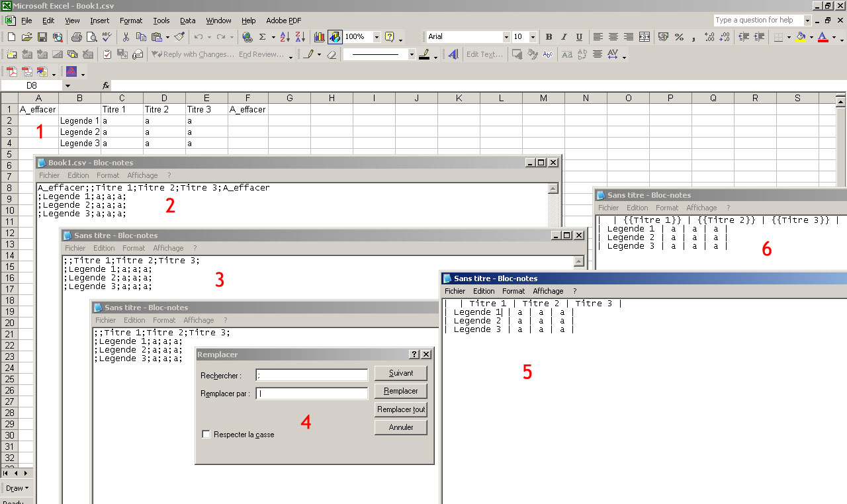Sort ascending with the A-Z icon
Viewport: 847px width, 504px height.
click(x=285, y=37)
